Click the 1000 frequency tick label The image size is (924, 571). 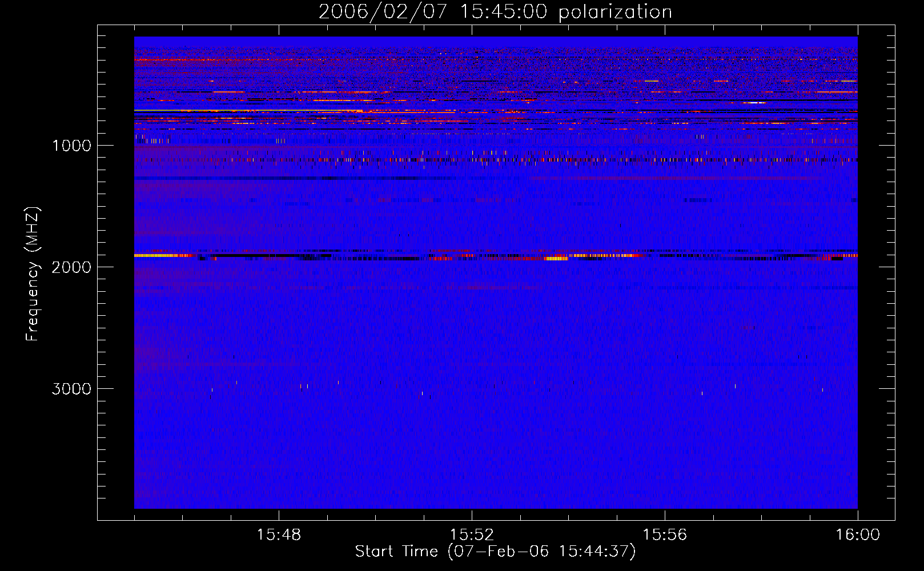(x=71, y=146)
